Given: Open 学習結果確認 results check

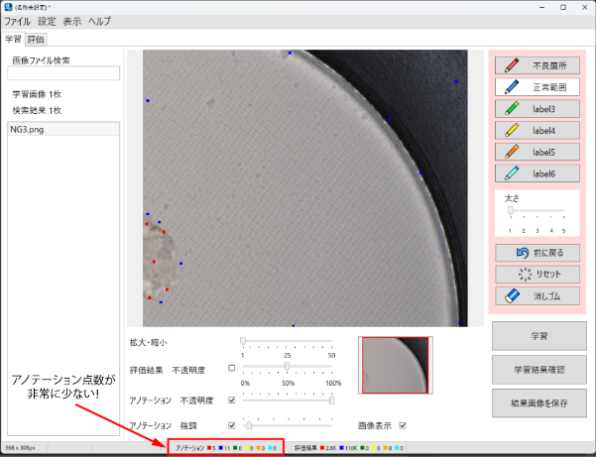Looking at the screenshot, I should coord(539,370).
